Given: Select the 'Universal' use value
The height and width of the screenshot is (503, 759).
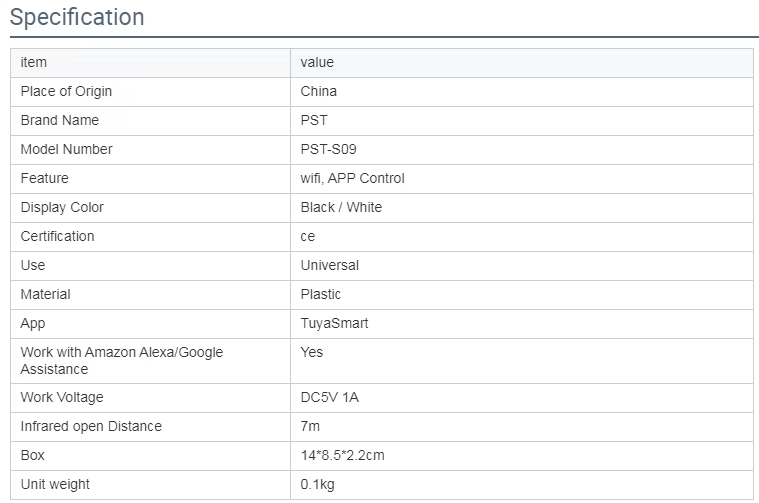Looking at the screenshot, I should click(329, 265).
